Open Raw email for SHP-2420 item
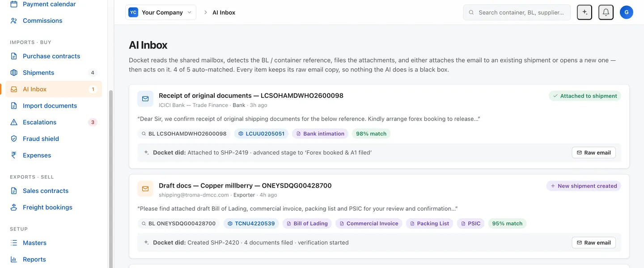The image size is (644, 268). pyautogui.click(x=594, y=243)
